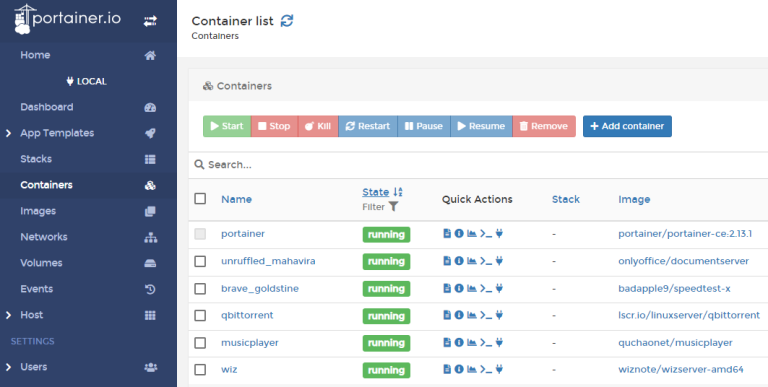The height and width of the screenshot is (387, 768).
Task: Click the Remove button
Action: 544,126
